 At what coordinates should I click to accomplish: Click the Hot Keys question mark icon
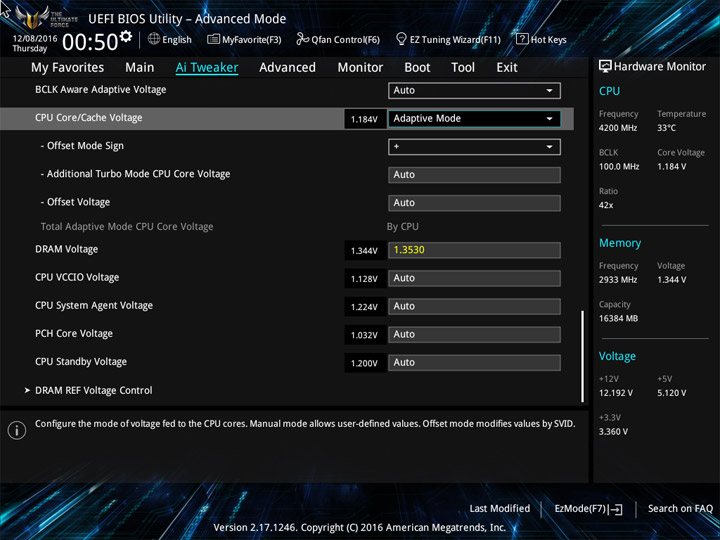522,39
